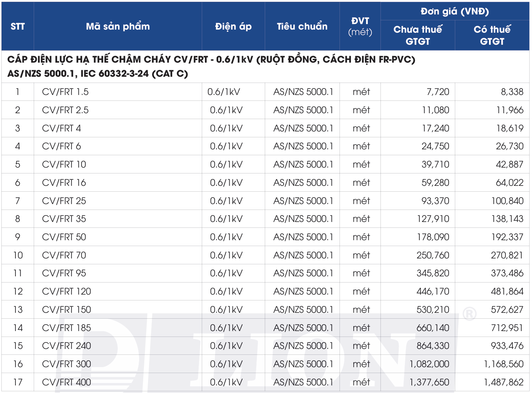The width and height of the screenshot is (532, 393).
Task: Click the CV/FRT 2.5 product cell
Action: [x=65, y=110]
